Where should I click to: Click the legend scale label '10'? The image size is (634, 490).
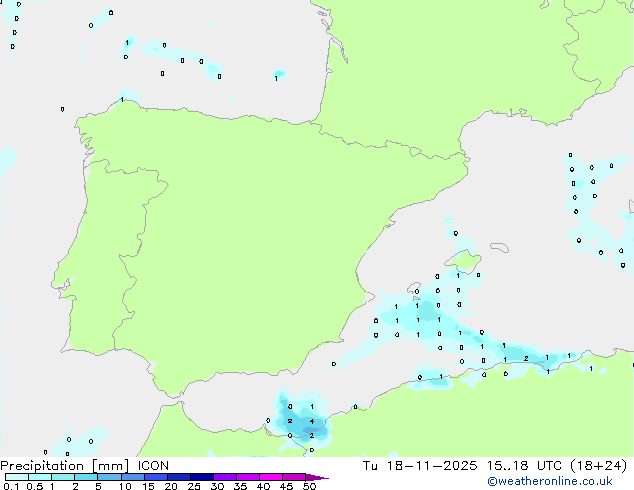pos(125,486)
